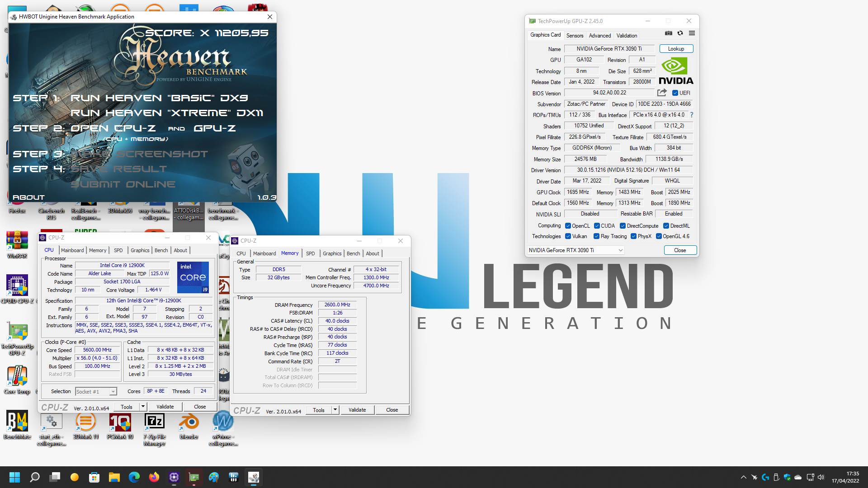Open SPD tab in CPU-Z Memory window
868x488 pixels.
[310, 253]
